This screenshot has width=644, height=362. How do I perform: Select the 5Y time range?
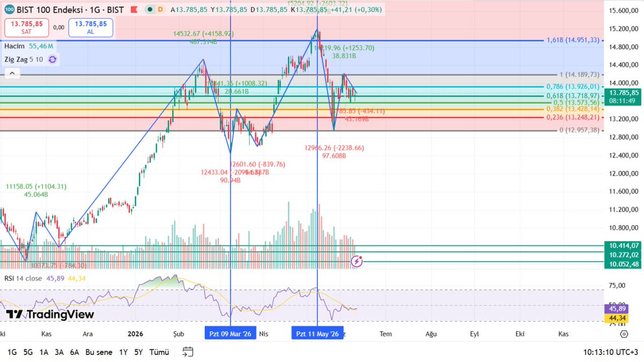(x=138, y=352)
